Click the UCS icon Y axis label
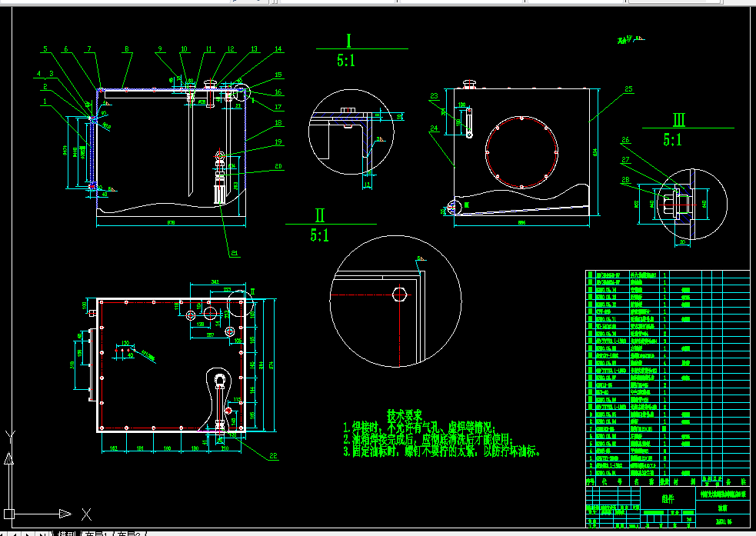 click(x=10, y=438)
